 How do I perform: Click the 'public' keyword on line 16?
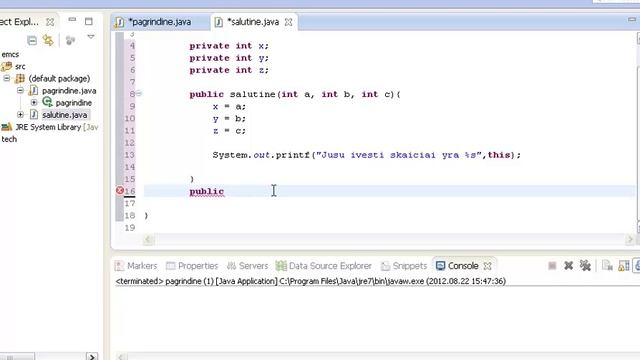tap(207, 191)
